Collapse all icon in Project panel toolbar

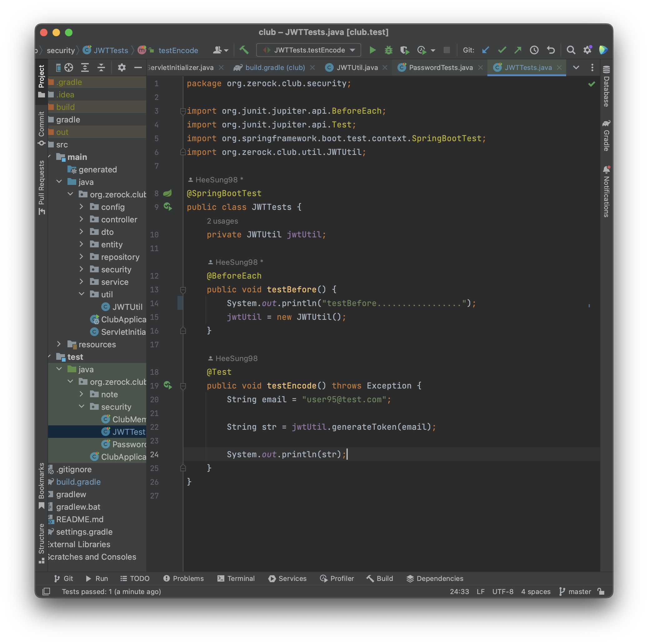point(101,68)
